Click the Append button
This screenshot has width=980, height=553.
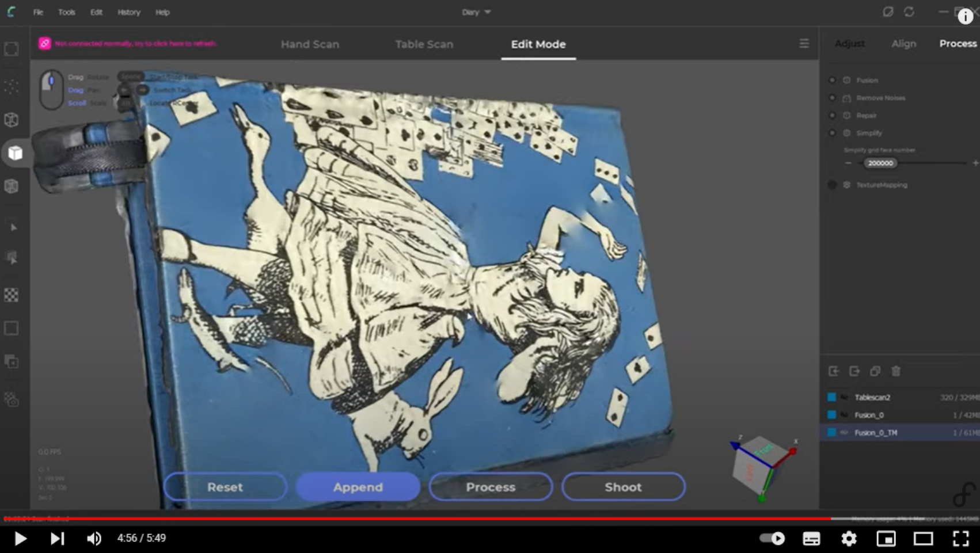pos(358,487)
